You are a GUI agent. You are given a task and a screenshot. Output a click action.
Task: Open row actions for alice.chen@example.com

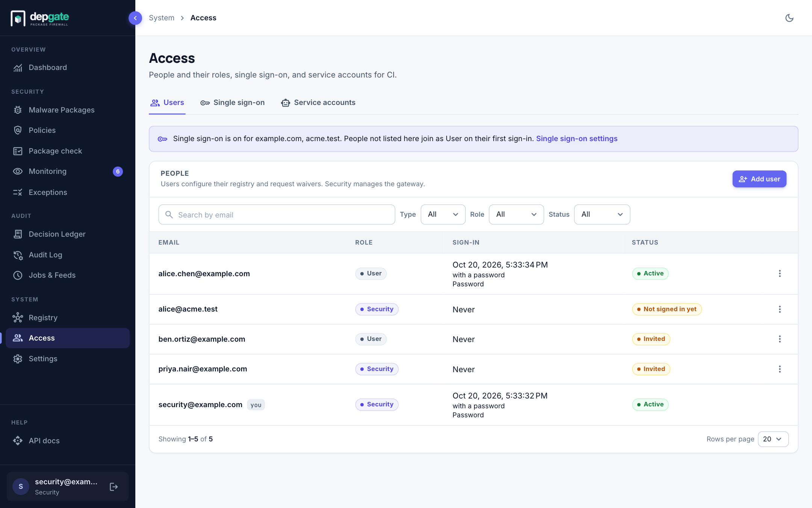tap(780, 274)
